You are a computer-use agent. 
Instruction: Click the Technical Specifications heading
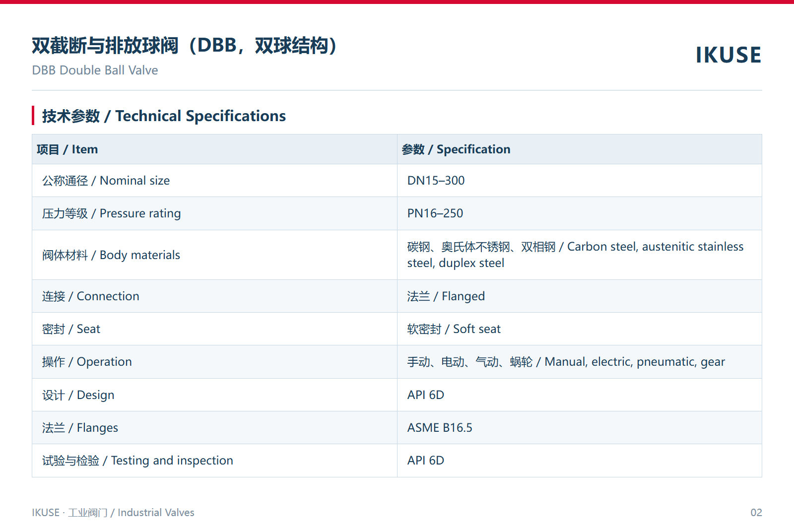(164, 116)
